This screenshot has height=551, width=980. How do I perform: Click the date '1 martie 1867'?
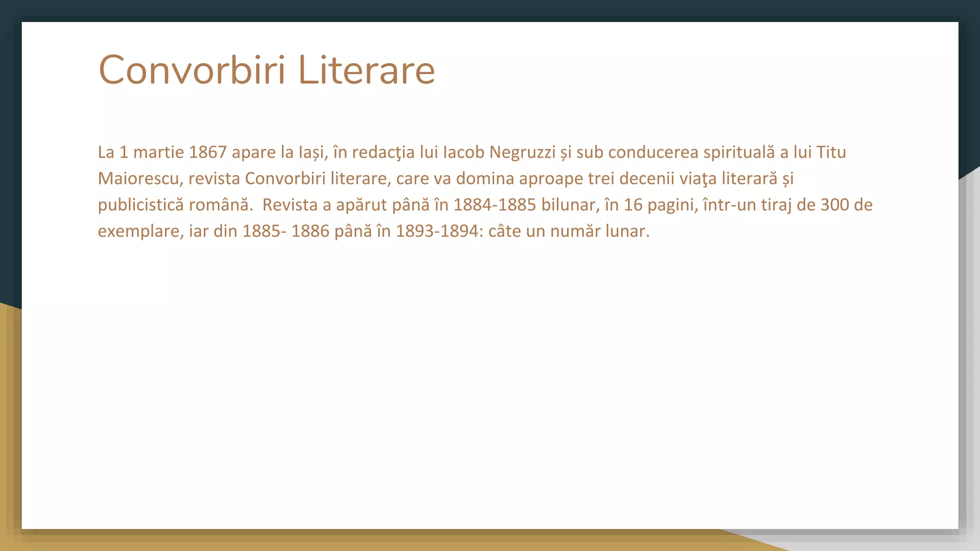pos(173,152)
